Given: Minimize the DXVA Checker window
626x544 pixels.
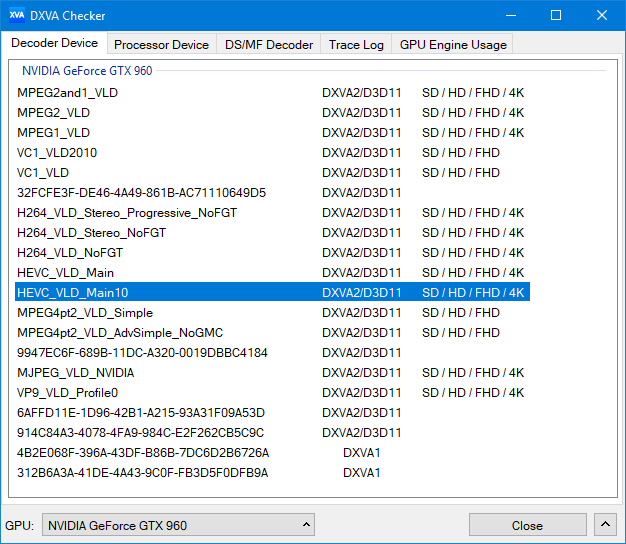Looking at the screenshot, I should (x=510, y=15).
